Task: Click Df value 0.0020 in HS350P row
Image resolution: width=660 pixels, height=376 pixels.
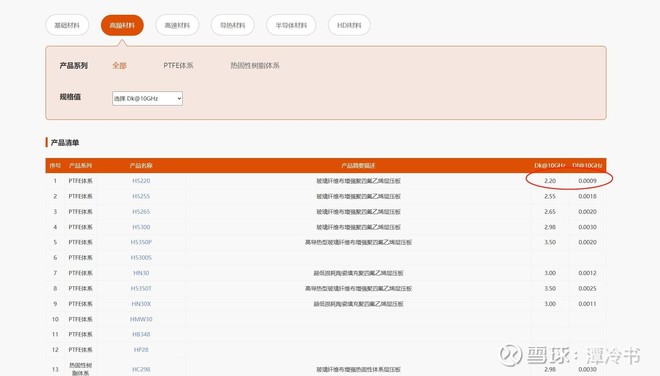Action: pyautogui.click(x=587, y=243)
